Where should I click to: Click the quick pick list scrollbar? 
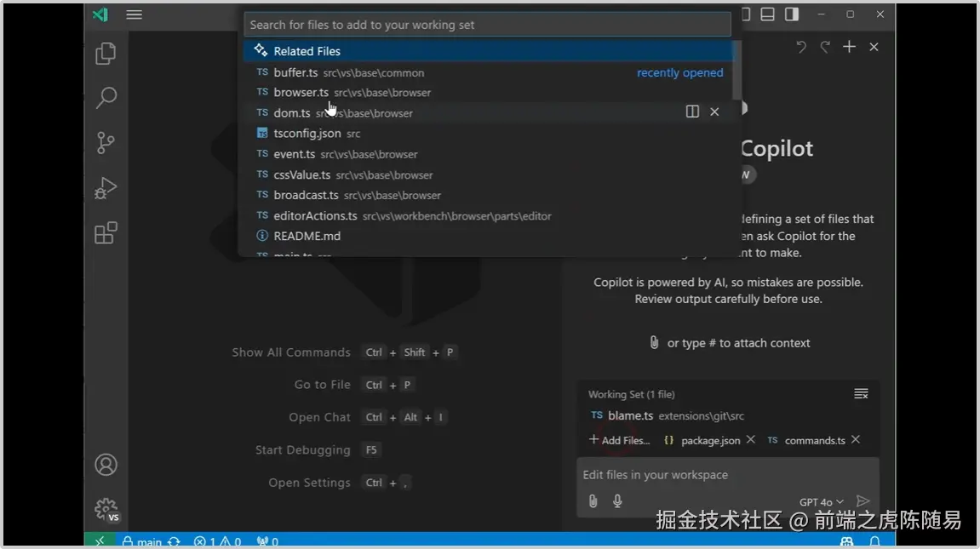(x=736, y=70)
